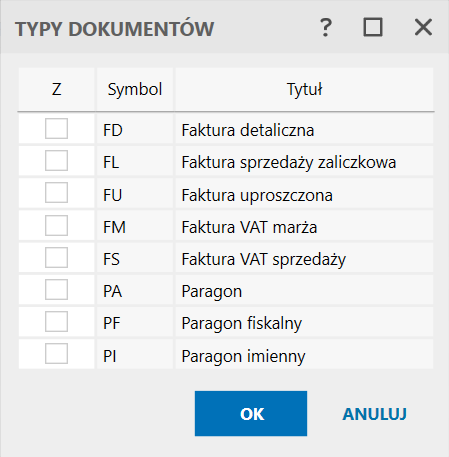This screenshot has height=457, width=449.
Task: Toggle the PA Paragon checkbox
Action: coord(56,289)
